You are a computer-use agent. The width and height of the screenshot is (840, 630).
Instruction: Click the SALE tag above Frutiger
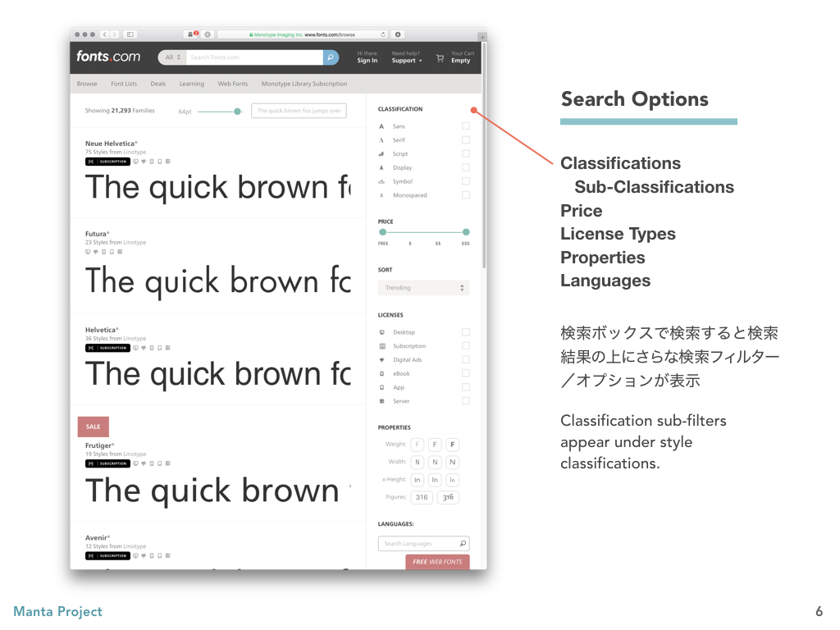click(x=94, y=427)
